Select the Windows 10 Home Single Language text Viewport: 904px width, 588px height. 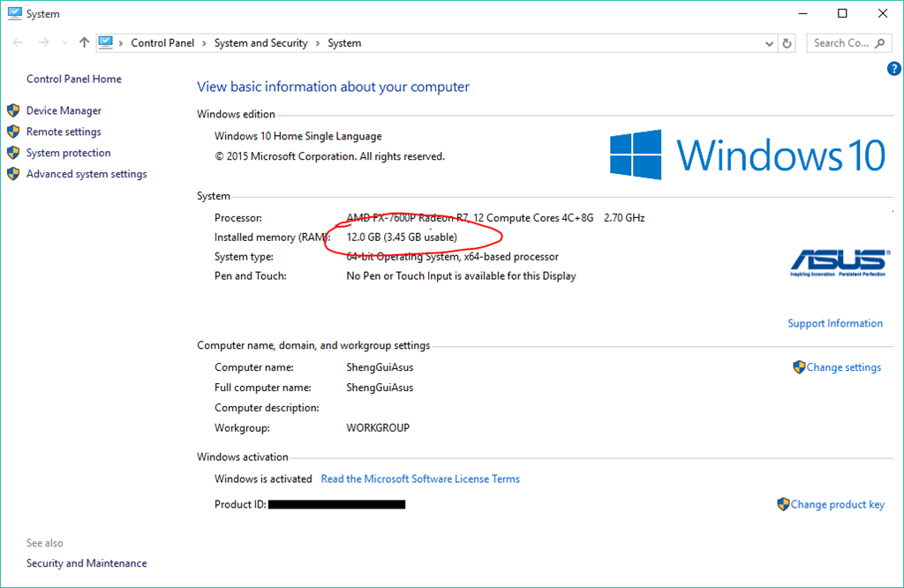298,136
